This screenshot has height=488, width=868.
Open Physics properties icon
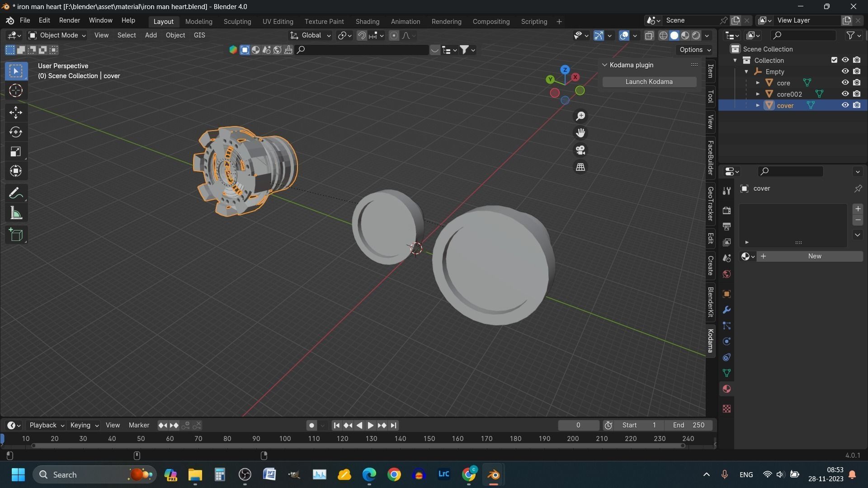(726, 342)
